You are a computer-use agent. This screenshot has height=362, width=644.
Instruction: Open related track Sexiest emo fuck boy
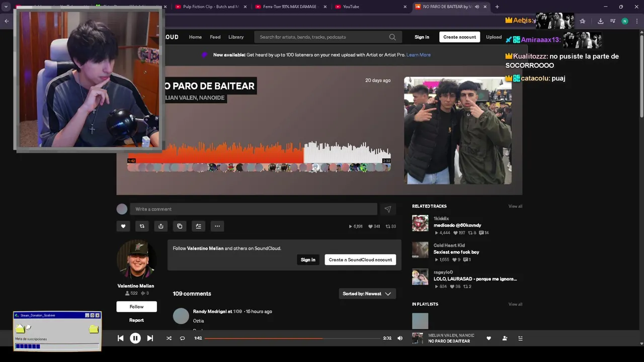(456, 252)
